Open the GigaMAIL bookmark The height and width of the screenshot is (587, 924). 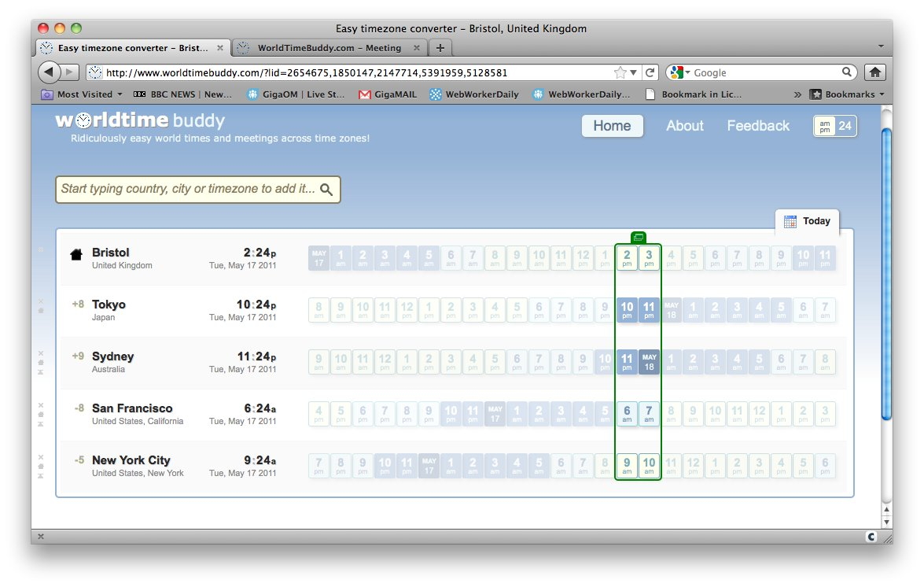388,94
